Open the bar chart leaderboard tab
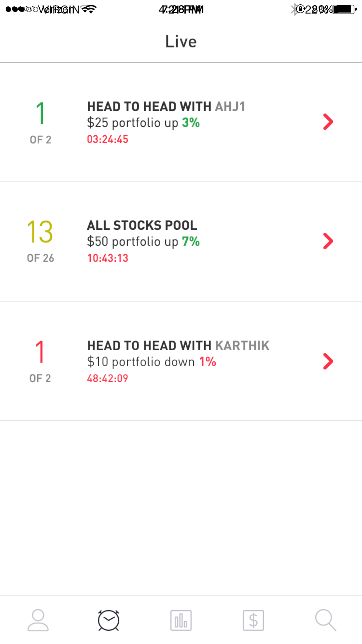Image resolution: width=362 pixels, height=644 pixels. (x=181, y=620)
